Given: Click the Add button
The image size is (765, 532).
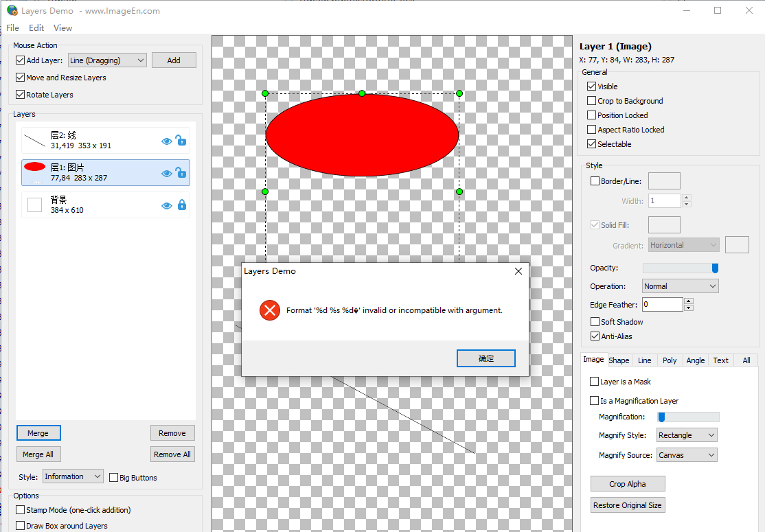Looking at the screenshot, I should tap(174, 60).
